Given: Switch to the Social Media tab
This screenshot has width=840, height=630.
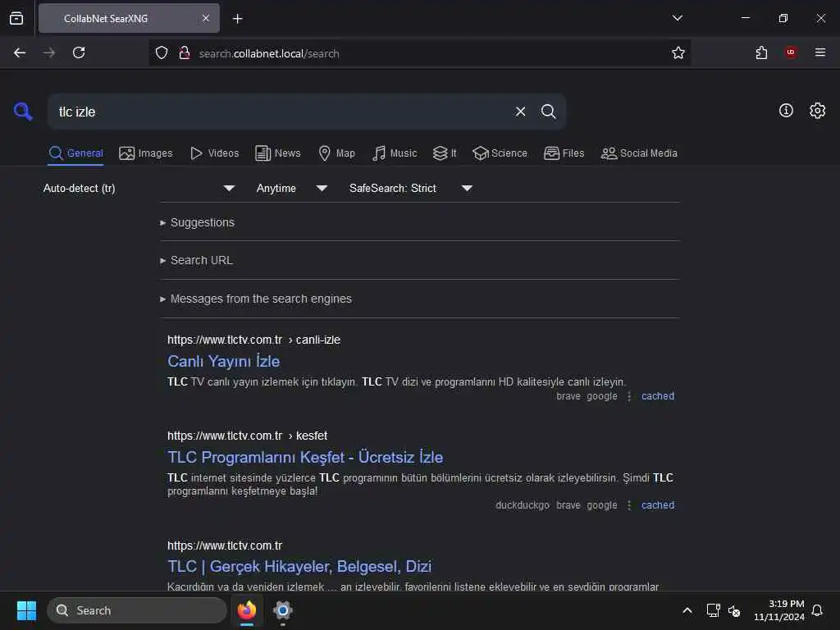Looking at the screenshot, I should (639, 153).
